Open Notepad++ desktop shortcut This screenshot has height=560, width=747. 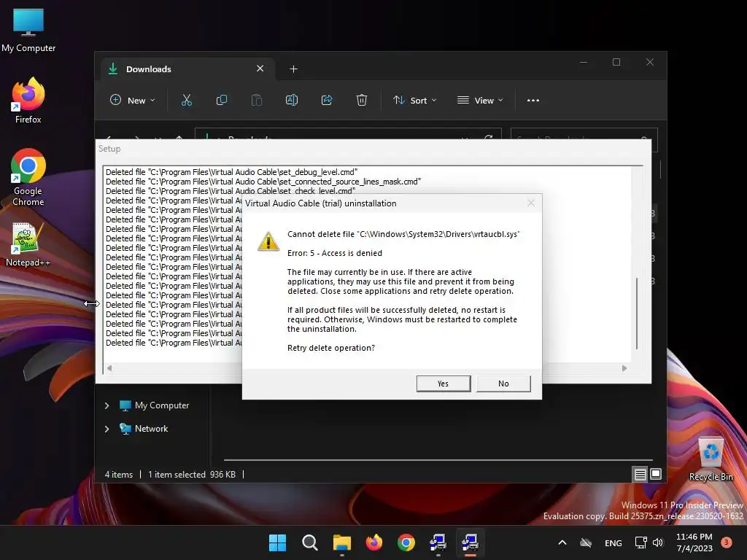(x=28, y=244)
